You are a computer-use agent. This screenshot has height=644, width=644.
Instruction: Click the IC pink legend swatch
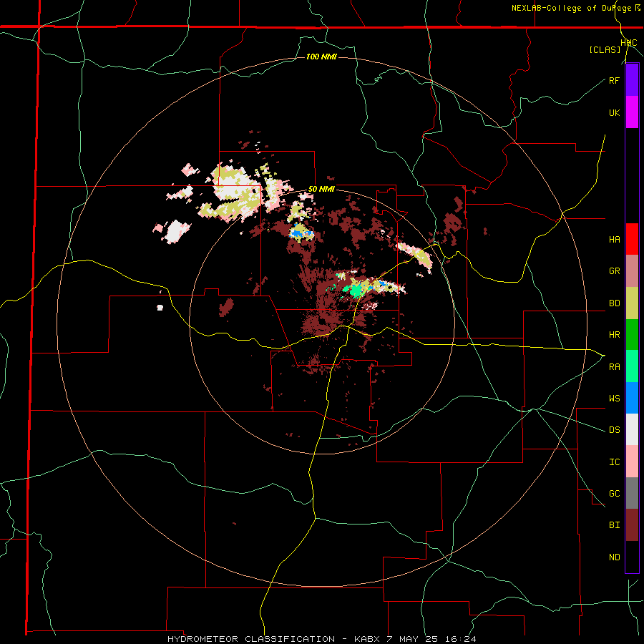tap(632, 462)
